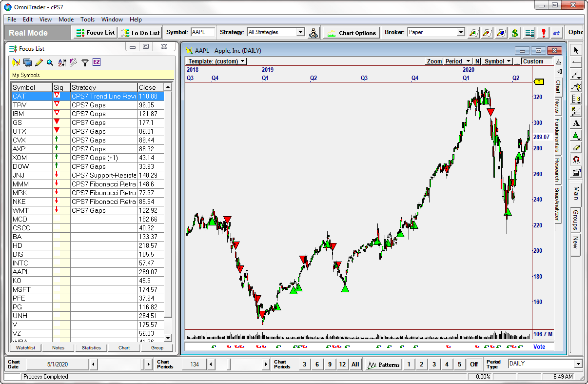Click the magnifier search icon in Focus List
Viewport: 588px width, 384px height.
(x=50, y=62)
